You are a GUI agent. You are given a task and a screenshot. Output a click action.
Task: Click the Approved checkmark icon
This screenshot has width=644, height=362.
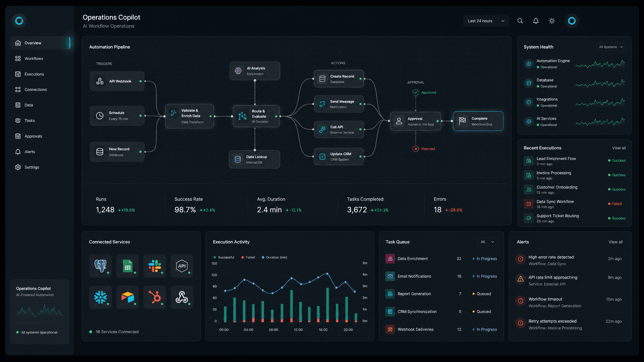pyautogui.click(x=416, y=92)
